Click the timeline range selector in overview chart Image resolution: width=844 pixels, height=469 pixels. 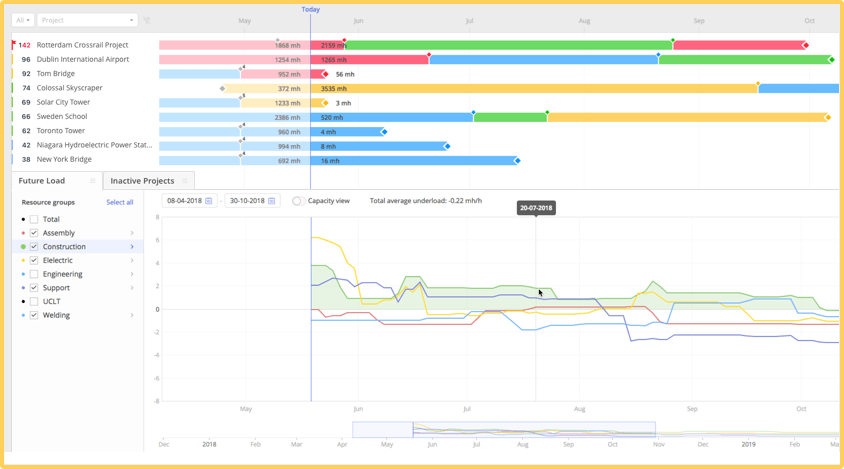coord(504,430)
